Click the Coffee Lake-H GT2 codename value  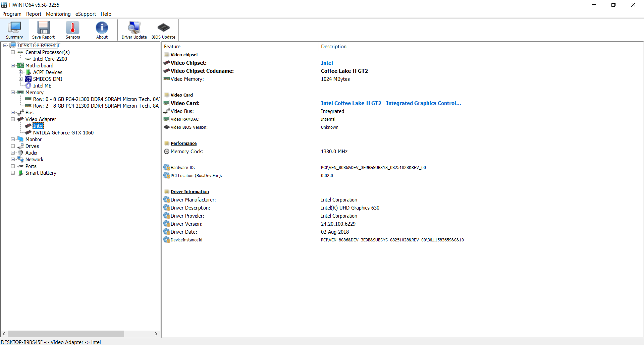pyautogui.click(x=344, y=71)
